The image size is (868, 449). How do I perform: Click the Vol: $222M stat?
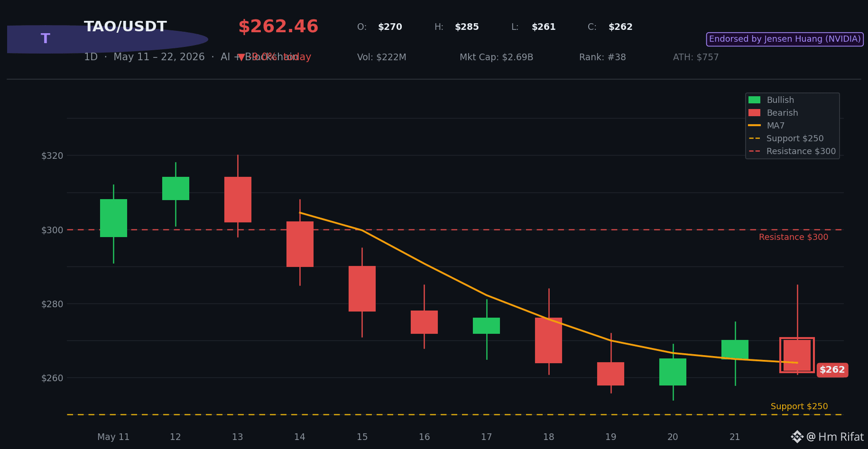point(382,57)
